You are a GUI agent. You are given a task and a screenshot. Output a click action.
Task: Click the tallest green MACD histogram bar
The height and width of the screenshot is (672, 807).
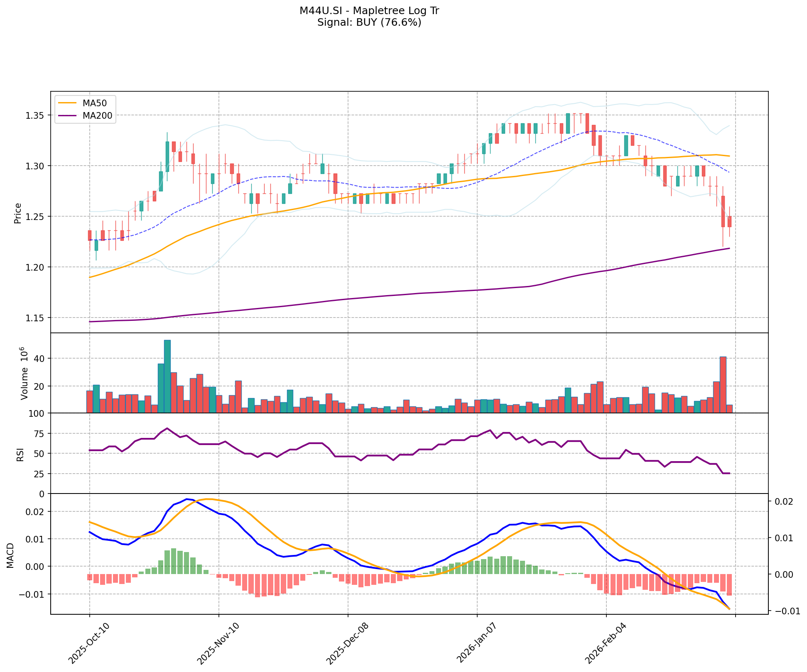tap(174, 561)
